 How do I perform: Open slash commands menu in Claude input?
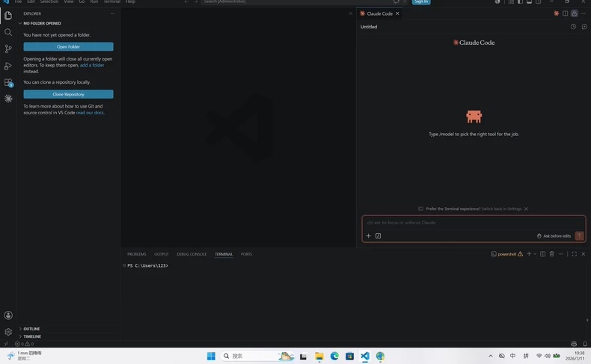click(x=378, y=236)
